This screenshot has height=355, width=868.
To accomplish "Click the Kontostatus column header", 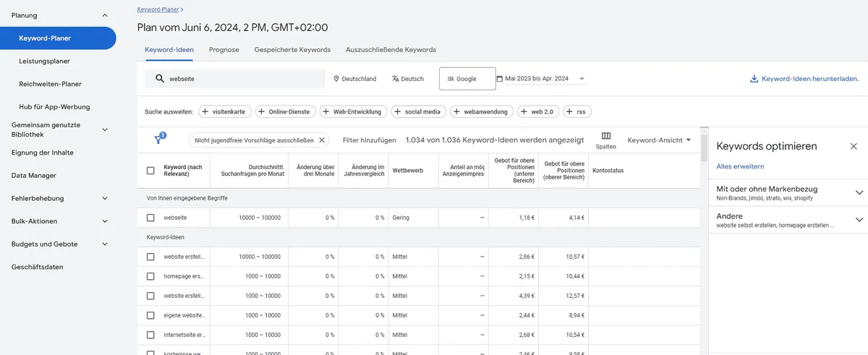I will tap(608, 171).
